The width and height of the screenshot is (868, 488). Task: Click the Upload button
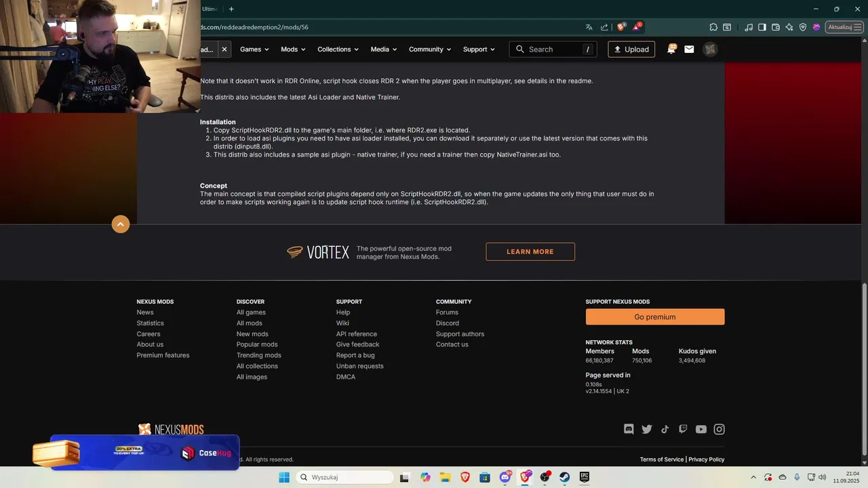(631, 49)
